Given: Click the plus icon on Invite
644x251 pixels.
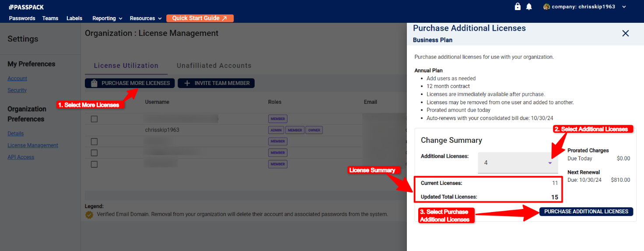Looking at the screenshot, I should click(187, 83).
